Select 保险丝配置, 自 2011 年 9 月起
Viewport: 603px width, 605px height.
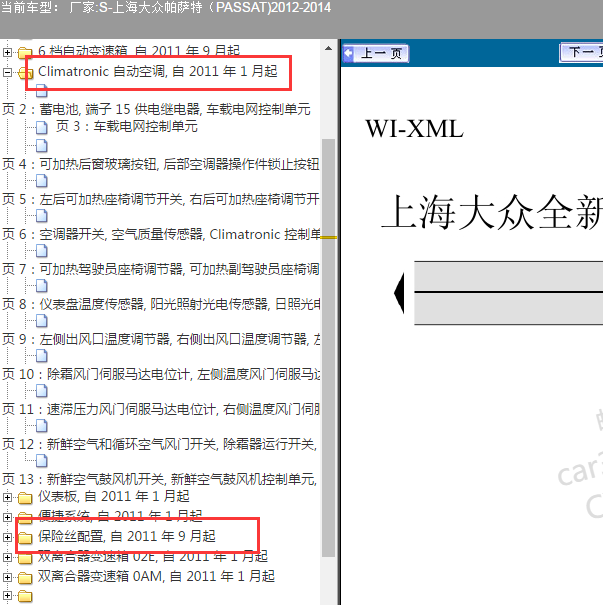[127, 536]
